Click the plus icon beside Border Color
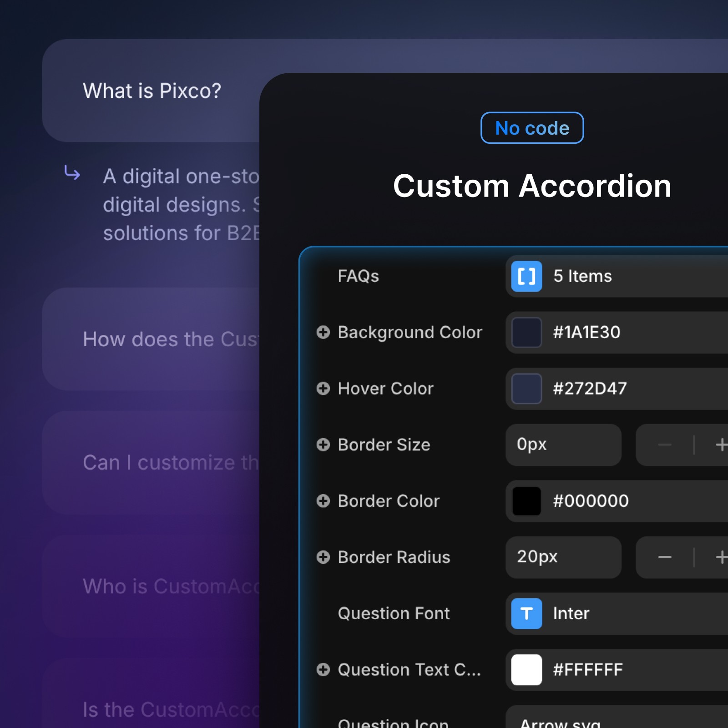728x728 pixels. [x=323, y=501]
